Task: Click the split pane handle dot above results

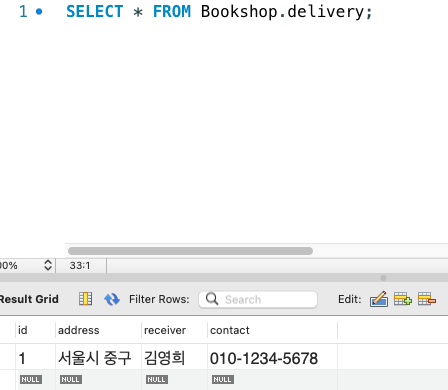Action: pyautogui.click(x=383, y=278)
